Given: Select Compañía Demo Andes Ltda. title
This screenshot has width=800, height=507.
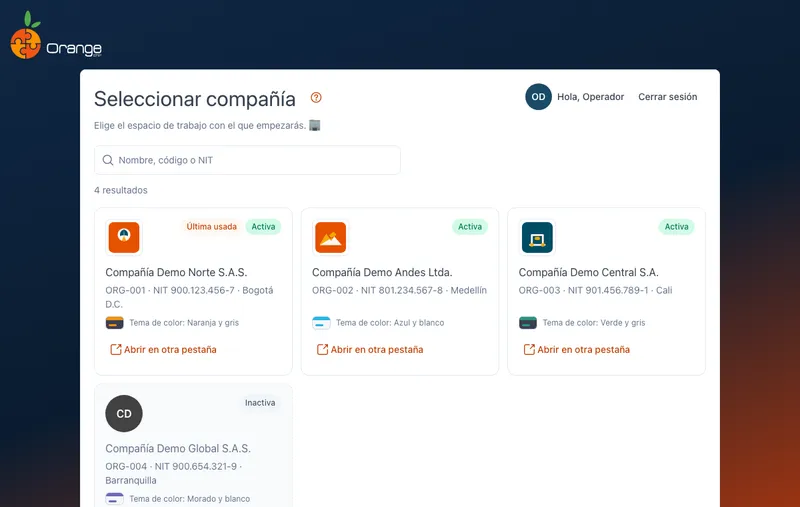Looking at the screenshot, I should [382, 272].
